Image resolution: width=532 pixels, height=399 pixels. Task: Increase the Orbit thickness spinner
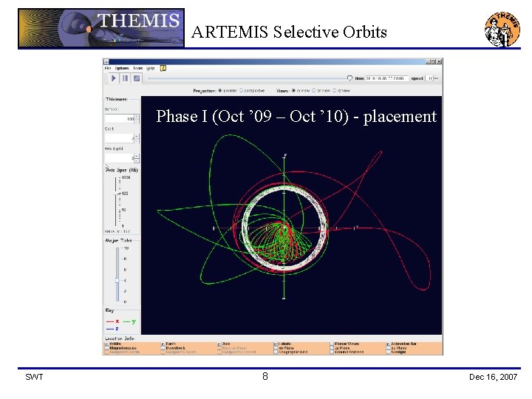(x=137, y=136)
